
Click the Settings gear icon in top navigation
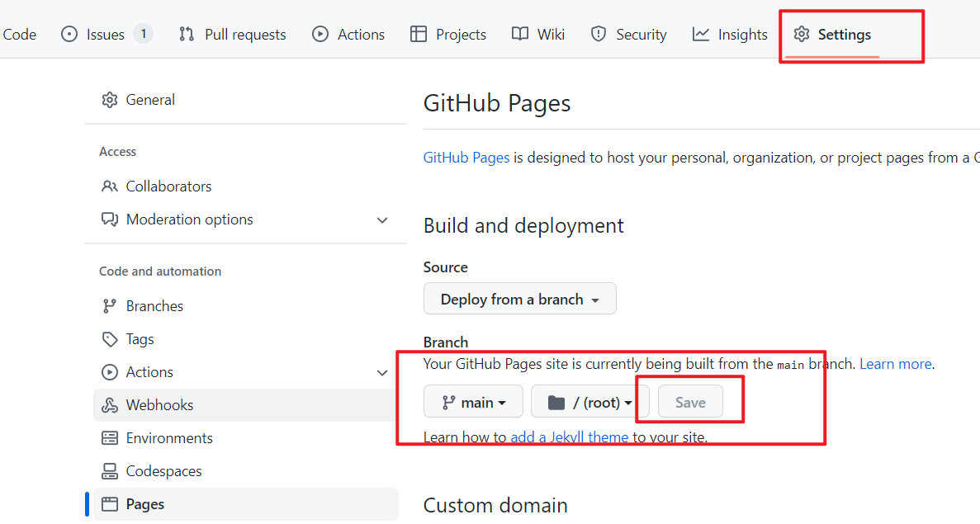[801, 35]
